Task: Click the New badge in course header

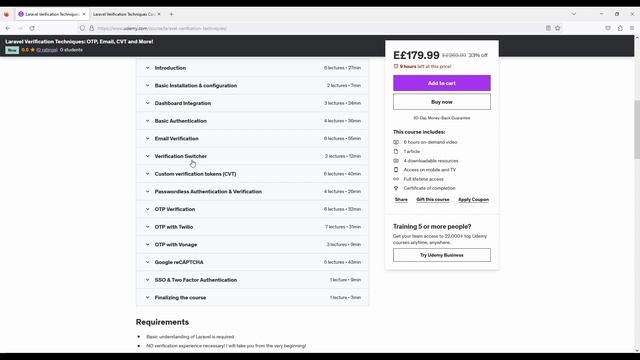Action: point(12,50)
